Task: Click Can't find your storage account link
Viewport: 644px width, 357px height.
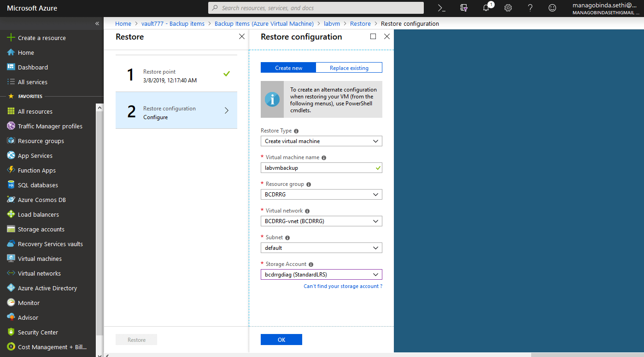Action: pyautogui.click(x=343, y=286)
